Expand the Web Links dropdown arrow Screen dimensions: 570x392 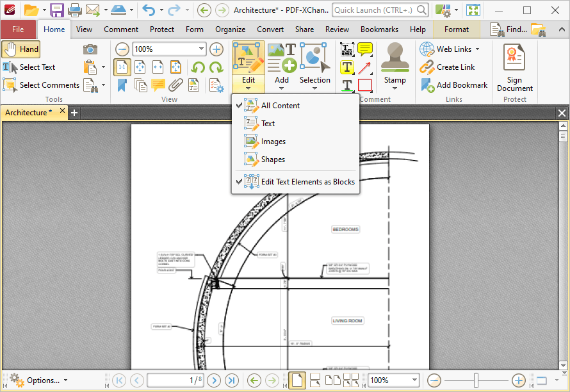coord(477,49)
